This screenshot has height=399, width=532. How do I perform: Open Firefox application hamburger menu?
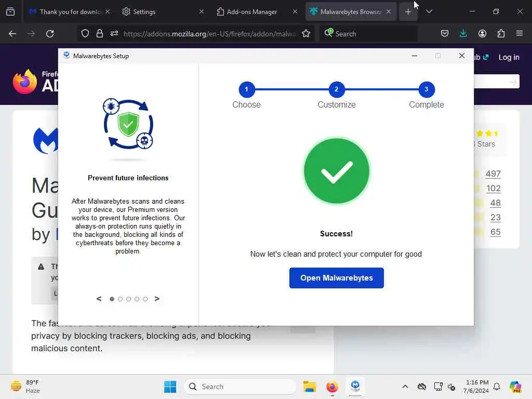coord(520,34)
